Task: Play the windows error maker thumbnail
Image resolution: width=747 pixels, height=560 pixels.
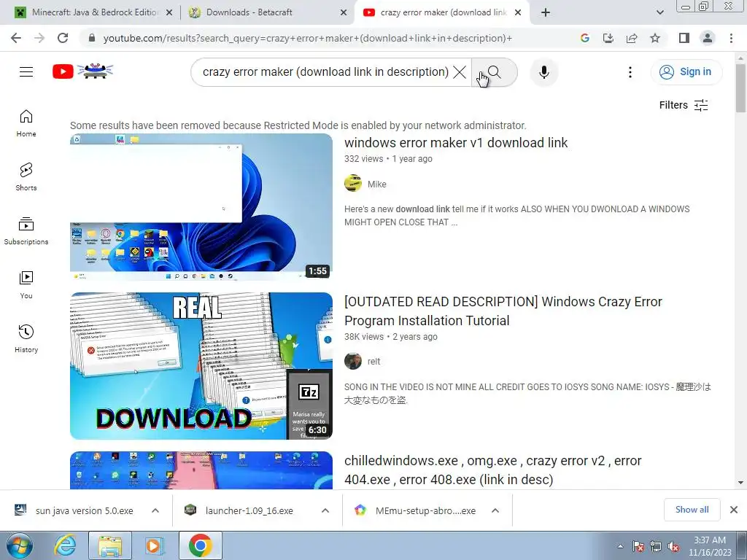Action: pyautogui.click(x=201, y=206)
